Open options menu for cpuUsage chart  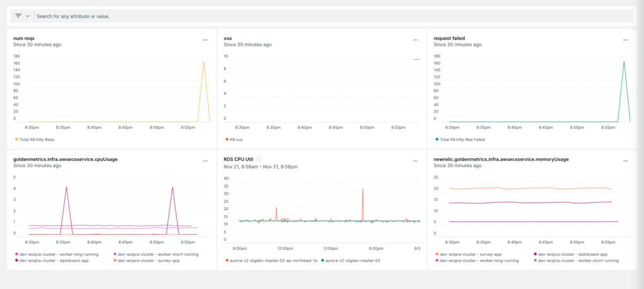205,161
